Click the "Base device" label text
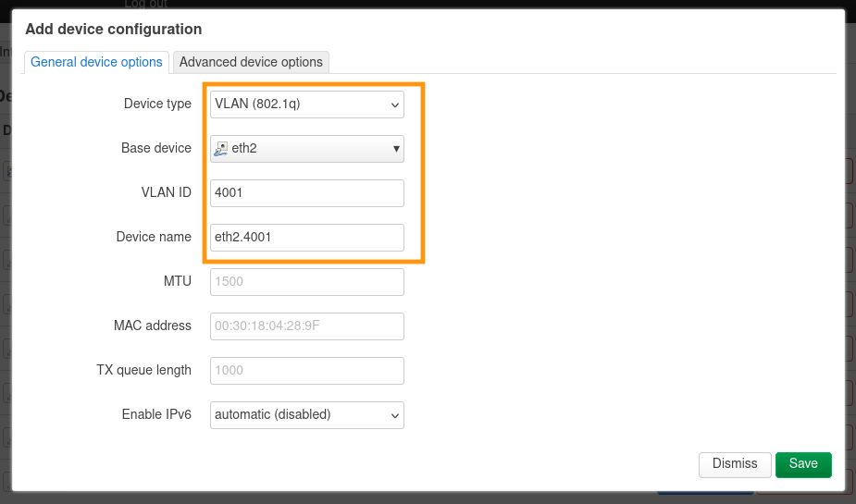The width and height of the screenshot is (856, 504). 156,148
